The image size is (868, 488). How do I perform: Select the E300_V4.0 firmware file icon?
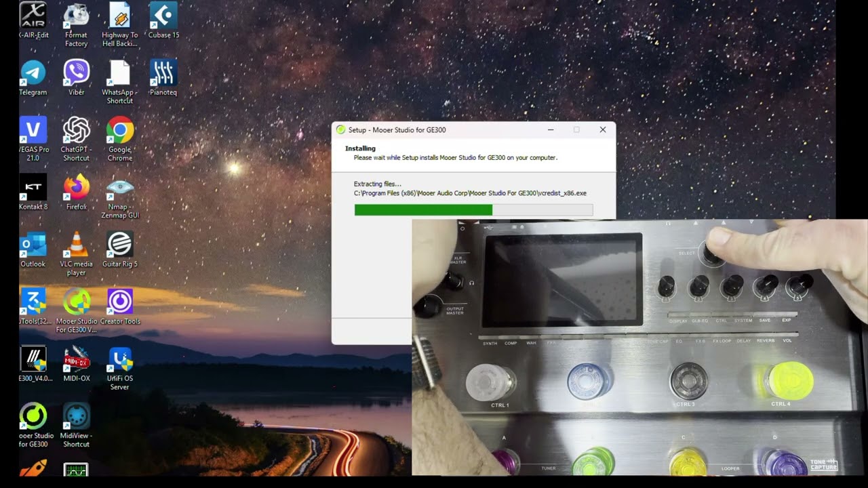(35, 364)
